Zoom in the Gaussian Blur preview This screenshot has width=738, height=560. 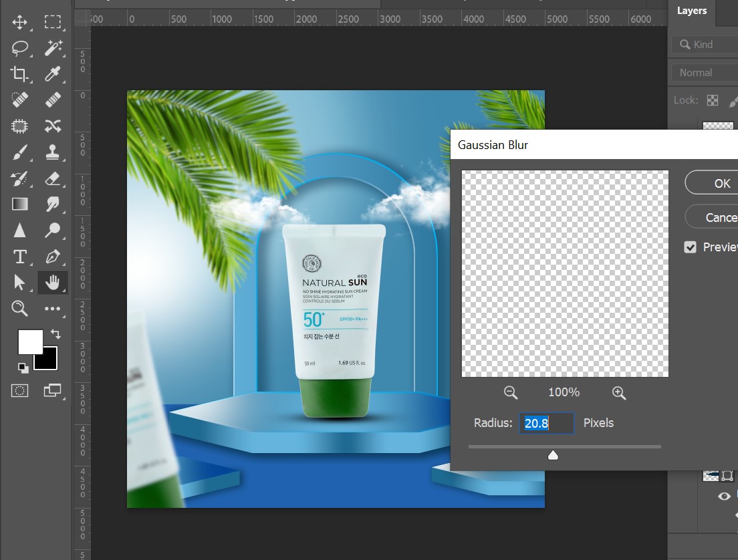619,392
